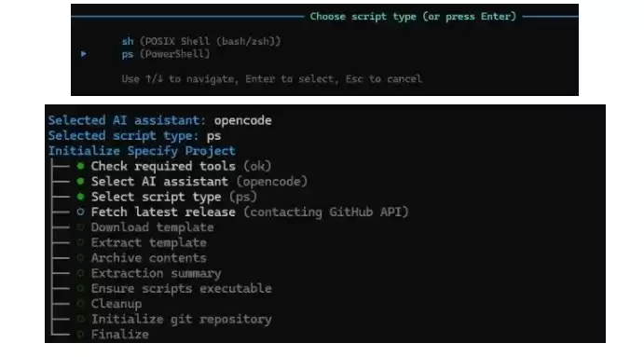Click green dot next to Select AI assistant

80,181
